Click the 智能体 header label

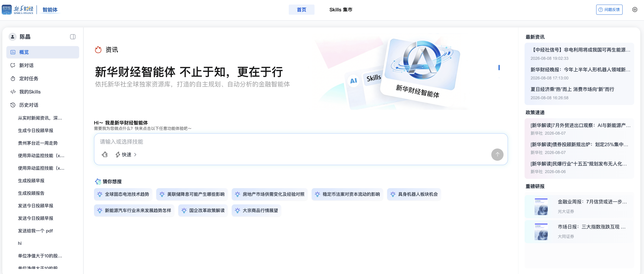(50, 9)
